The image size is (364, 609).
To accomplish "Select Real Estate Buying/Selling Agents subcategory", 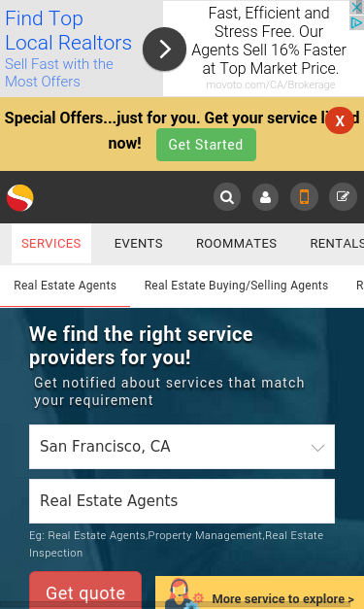I will (236, 286).
